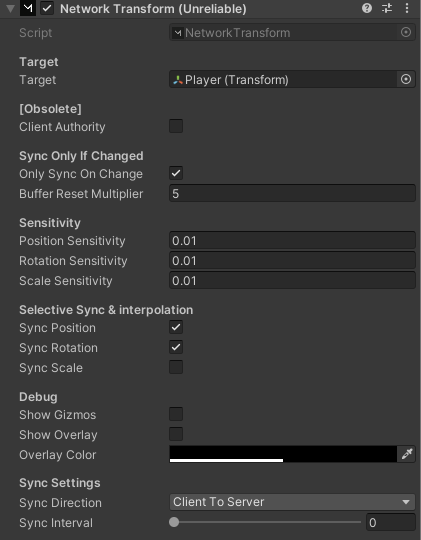This screenshot has height=540, width=421.
Task: Click the Sync Interval slider handle
Action: [174, 522]
